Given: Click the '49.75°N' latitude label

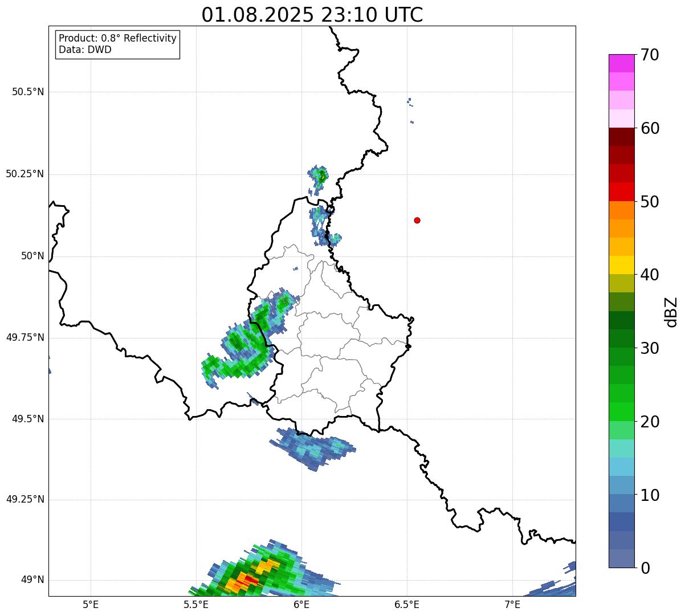Looking at the screenshot, I should tap(25, 337).
